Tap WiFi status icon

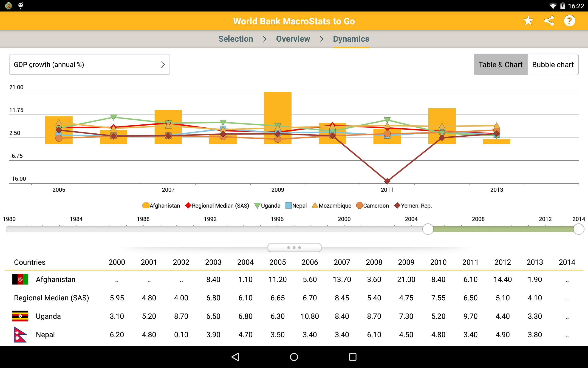[553, 6]
